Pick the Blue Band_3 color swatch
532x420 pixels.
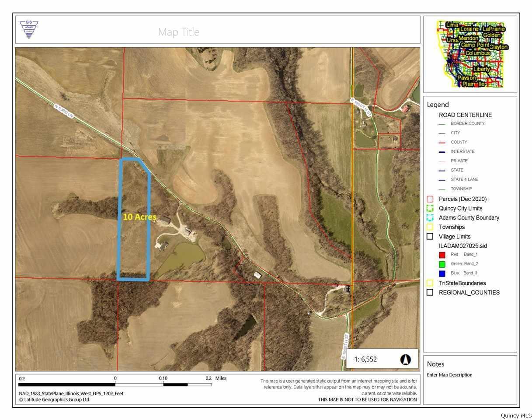pyautogui.click(x=442, y=273)
